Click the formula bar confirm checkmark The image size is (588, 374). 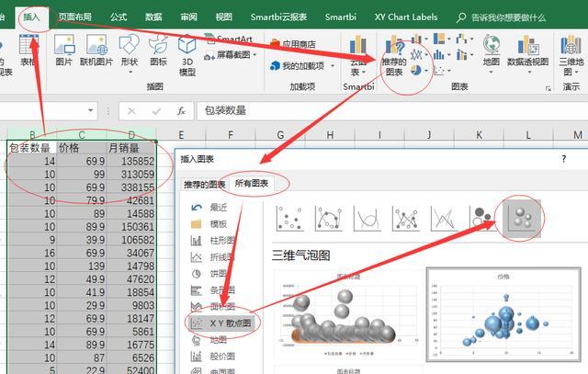click(x=157, y=111)
